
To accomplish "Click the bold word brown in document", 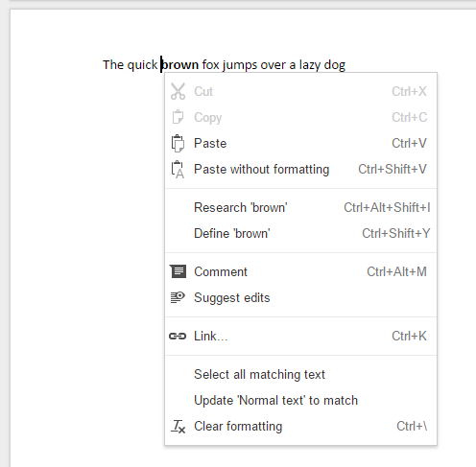I will [180, 65].
